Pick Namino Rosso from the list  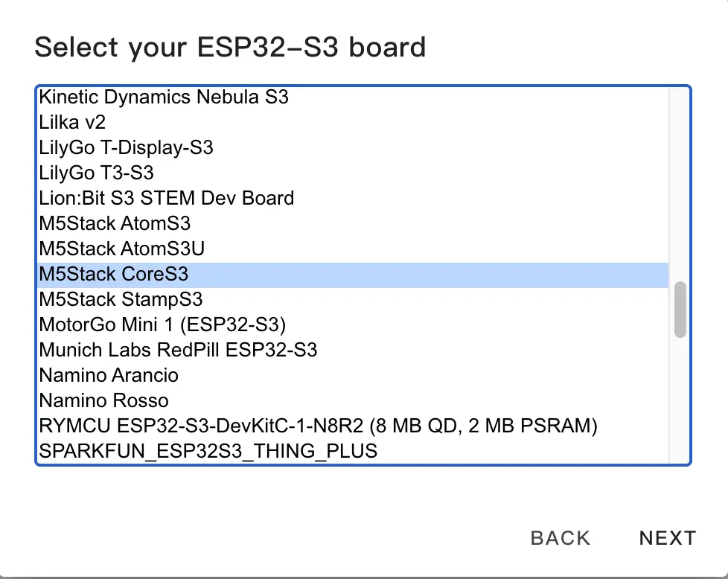point(104,400)
